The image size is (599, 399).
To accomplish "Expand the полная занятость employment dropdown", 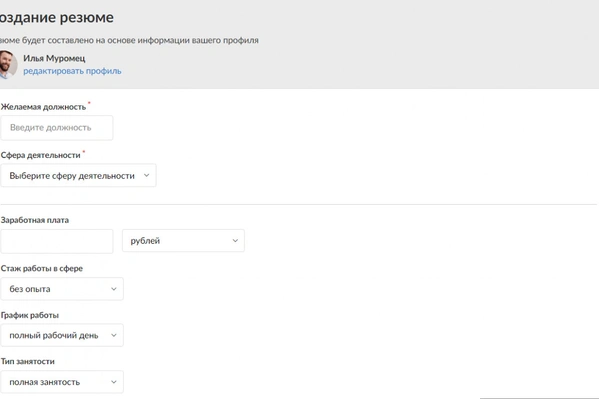I will pos(62,382).
